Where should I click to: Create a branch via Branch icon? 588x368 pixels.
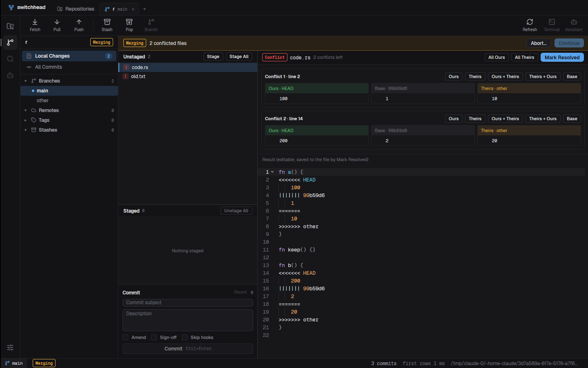click(x=151, y=25)
